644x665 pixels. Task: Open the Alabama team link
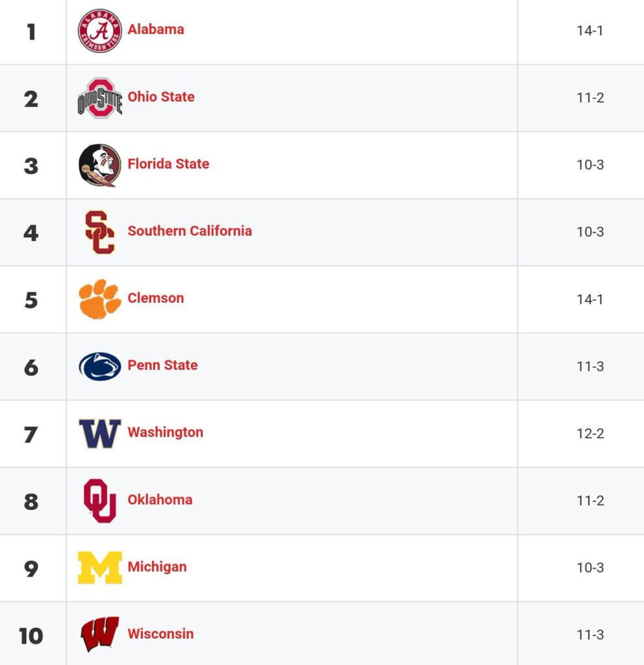pos(156,29)
